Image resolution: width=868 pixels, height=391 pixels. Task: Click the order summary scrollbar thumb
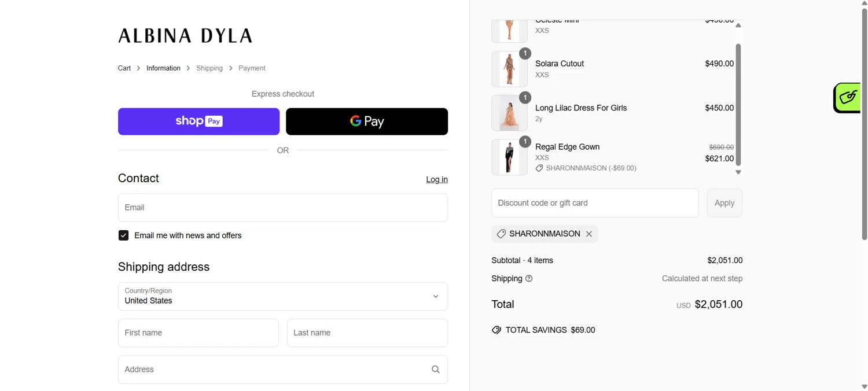point(738,105)
